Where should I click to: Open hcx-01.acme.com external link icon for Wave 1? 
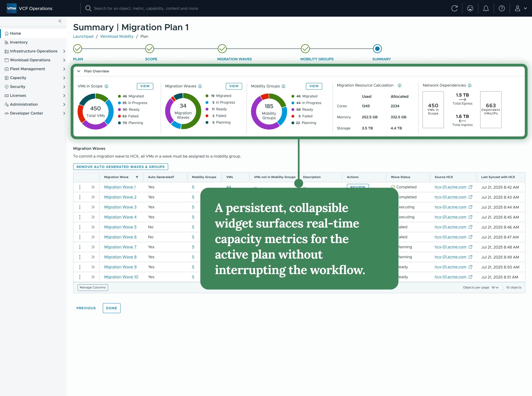pos(470,187)
